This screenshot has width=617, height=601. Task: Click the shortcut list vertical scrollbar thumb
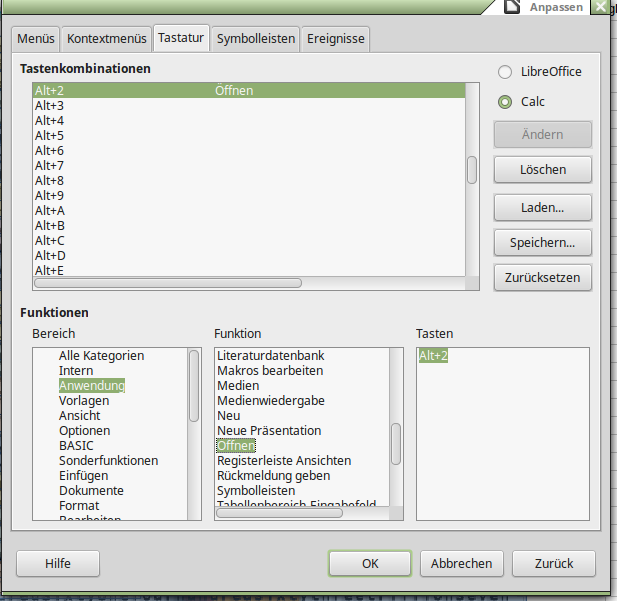pos(472,170)
